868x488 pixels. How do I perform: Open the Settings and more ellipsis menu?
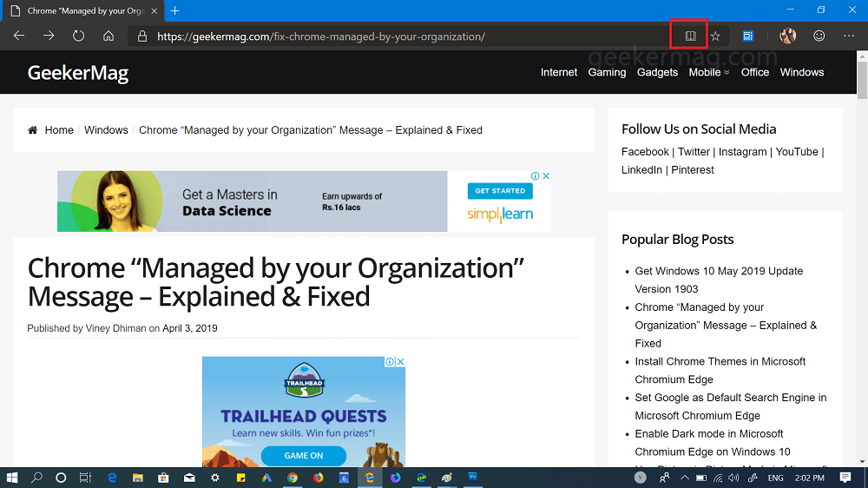(849, 36)
